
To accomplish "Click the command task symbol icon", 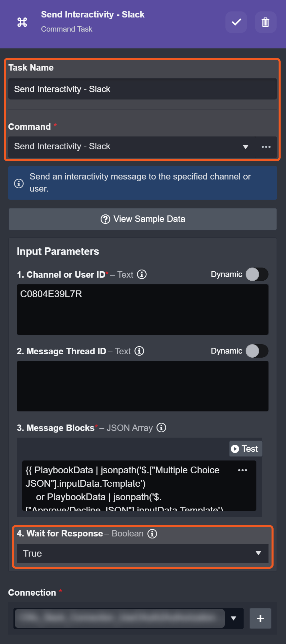I will 22,22.
